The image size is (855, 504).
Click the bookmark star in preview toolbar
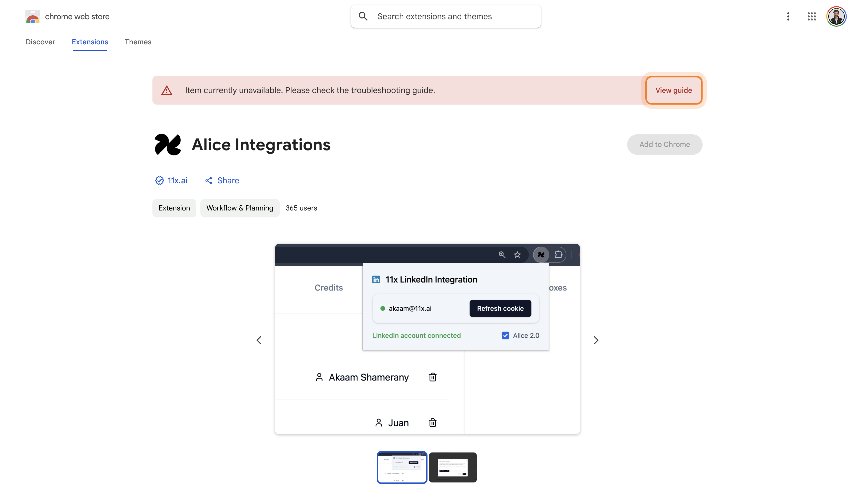(517, 254)
